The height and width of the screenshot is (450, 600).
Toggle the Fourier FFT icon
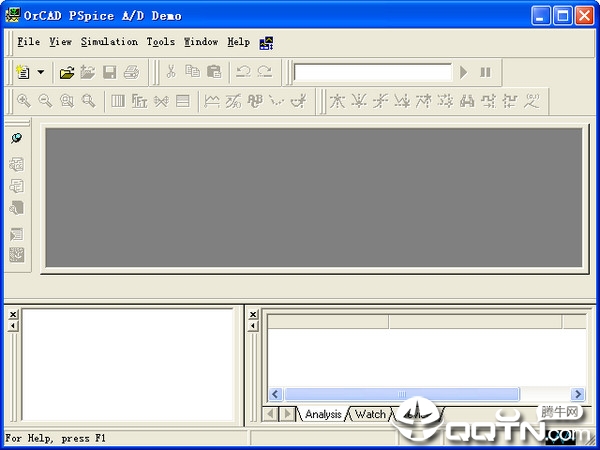(139, 101)
